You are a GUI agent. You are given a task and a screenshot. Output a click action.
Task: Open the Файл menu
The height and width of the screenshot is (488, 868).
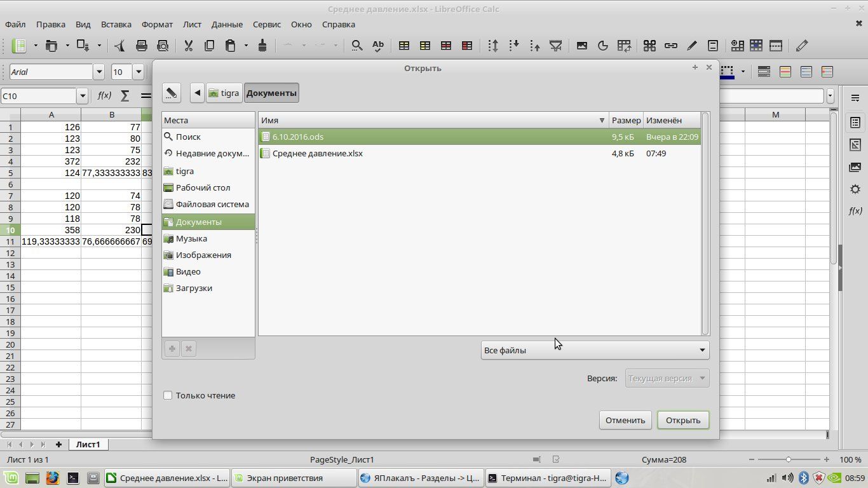(x=15, y=24)
